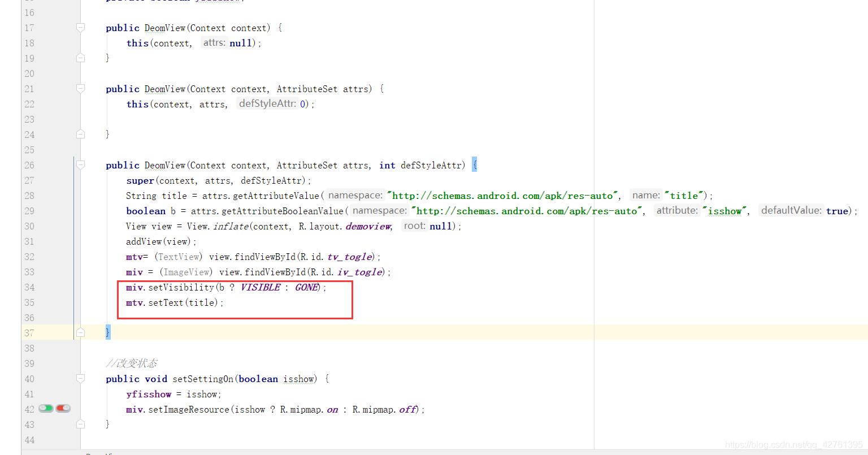
Task: Click line number 34 in the gutter
Action: tap(29, 287)
